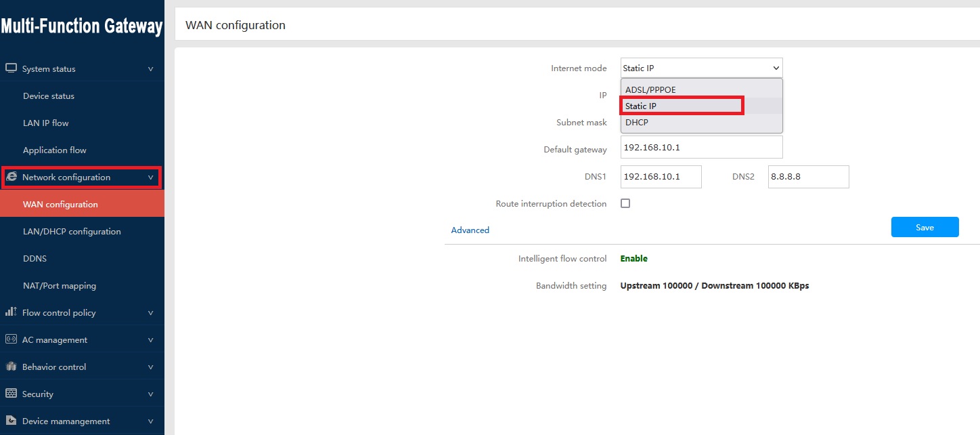Open LAN/DHCP configuration page
Screen dimensions: 980x435
pos(72,231)
